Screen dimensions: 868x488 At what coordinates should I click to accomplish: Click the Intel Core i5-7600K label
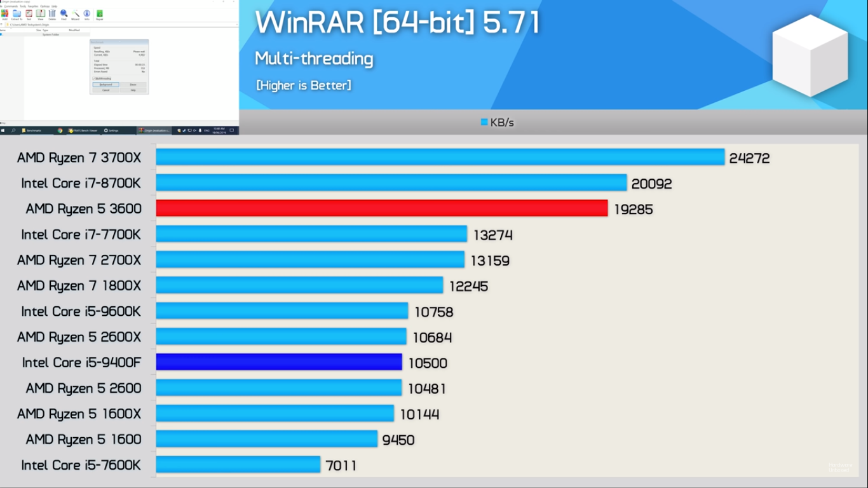(81, 464)
